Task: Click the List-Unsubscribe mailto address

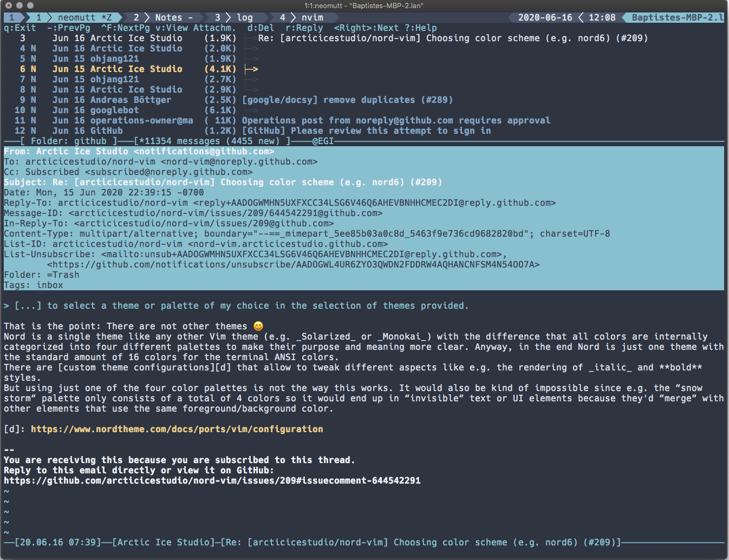Action: point(302,254)
